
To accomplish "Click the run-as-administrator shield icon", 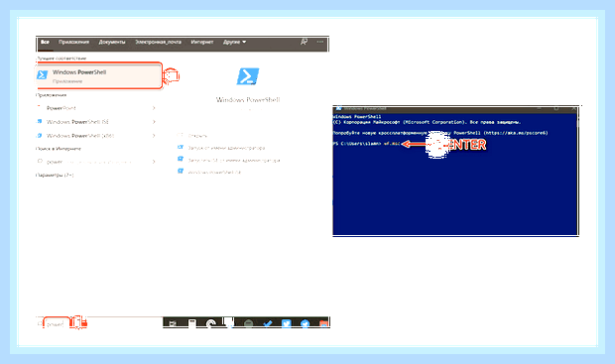I will pyautogui.click(x=181, y=147).
